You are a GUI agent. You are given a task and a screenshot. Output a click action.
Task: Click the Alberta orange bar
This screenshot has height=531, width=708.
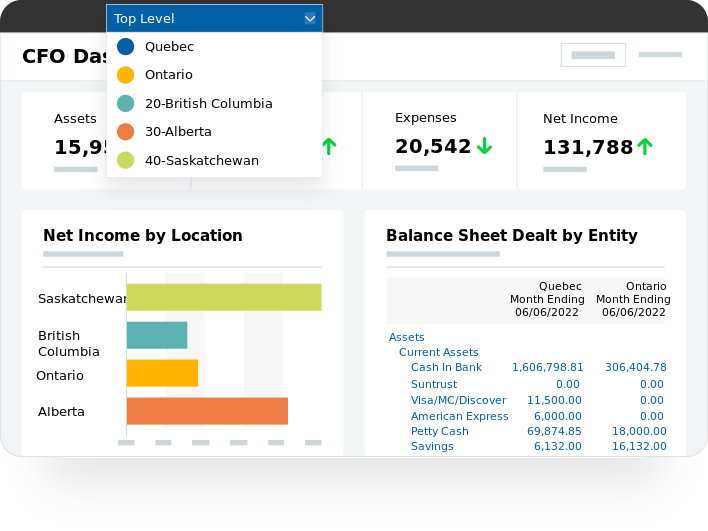[x=207, y=411]
